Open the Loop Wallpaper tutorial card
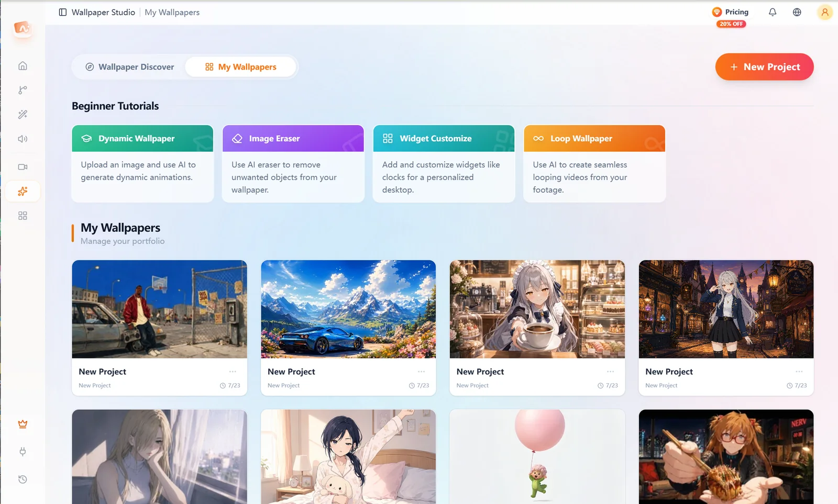 click(x=594, y=163)
